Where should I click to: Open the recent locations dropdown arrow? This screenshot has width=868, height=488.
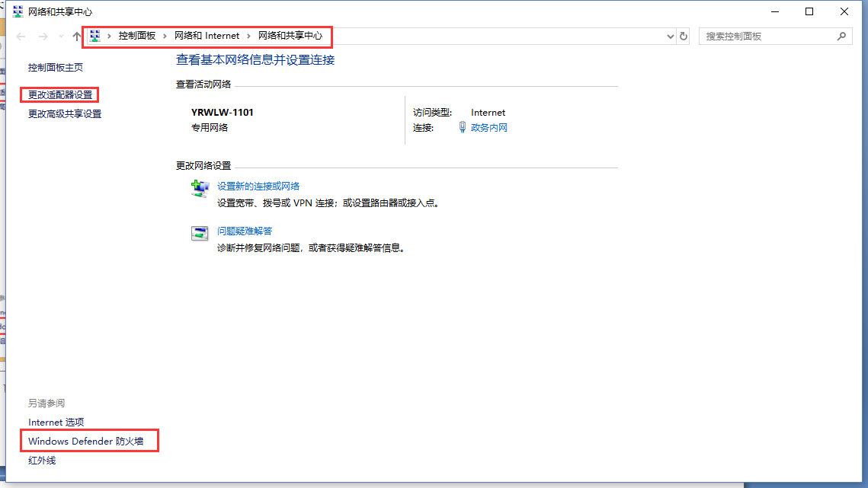pos(61,37)
